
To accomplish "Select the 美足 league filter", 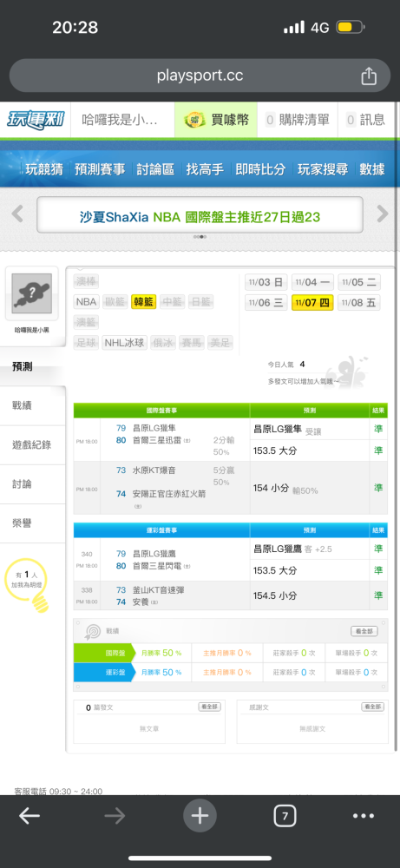I will click(220, 343).
